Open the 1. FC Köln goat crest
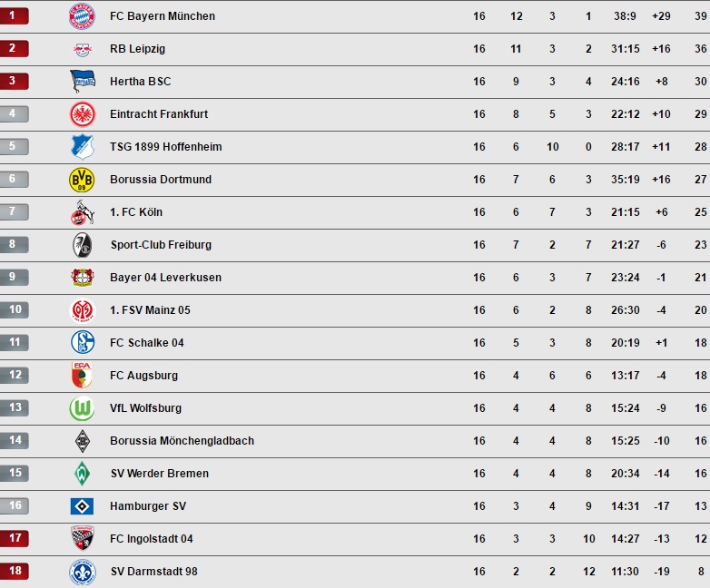Image resolution: width=710 pixels, height=588 pixels. [x=82, y=212]
